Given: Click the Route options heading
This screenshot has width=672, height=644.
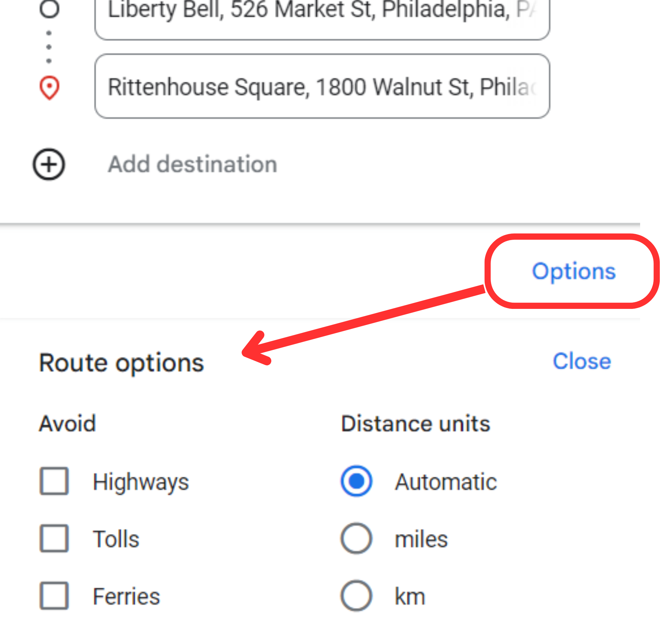Looking at the screenshot, I should pos(121,363).
